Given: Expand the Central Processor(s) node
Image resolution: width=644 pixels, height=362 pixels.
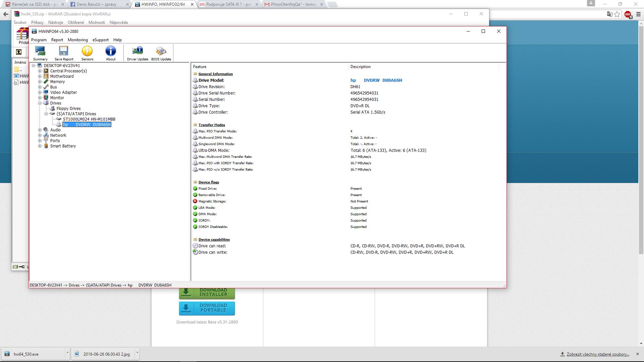Looking at the screenshot, I should (40, 71).
